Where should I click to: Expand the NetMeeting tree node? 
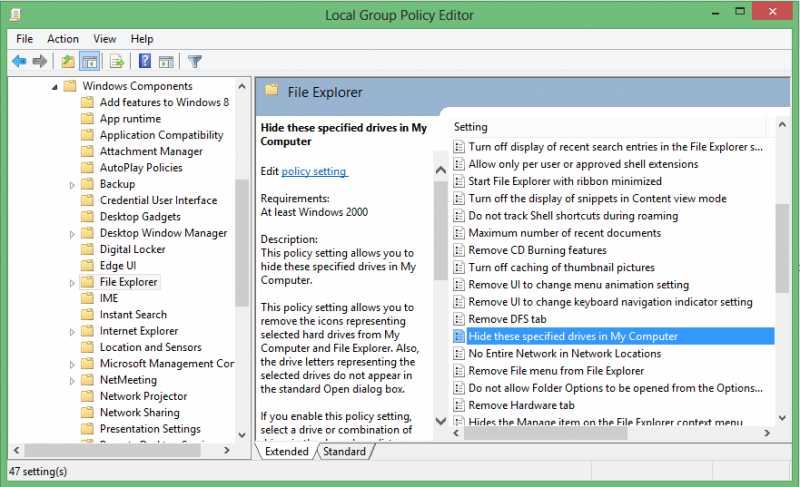coord(72,380)
